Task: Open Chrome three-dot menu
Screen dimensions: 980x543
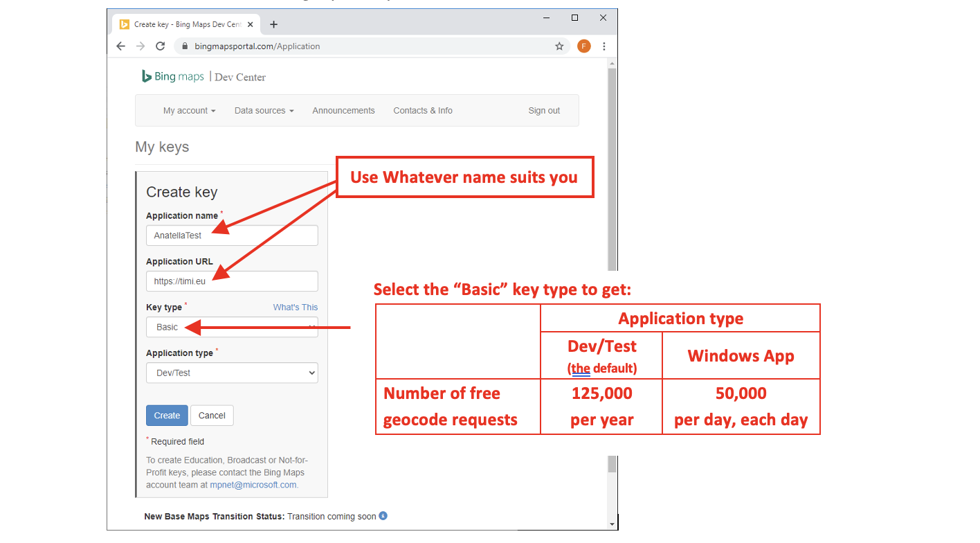Action: click(604, 46)
